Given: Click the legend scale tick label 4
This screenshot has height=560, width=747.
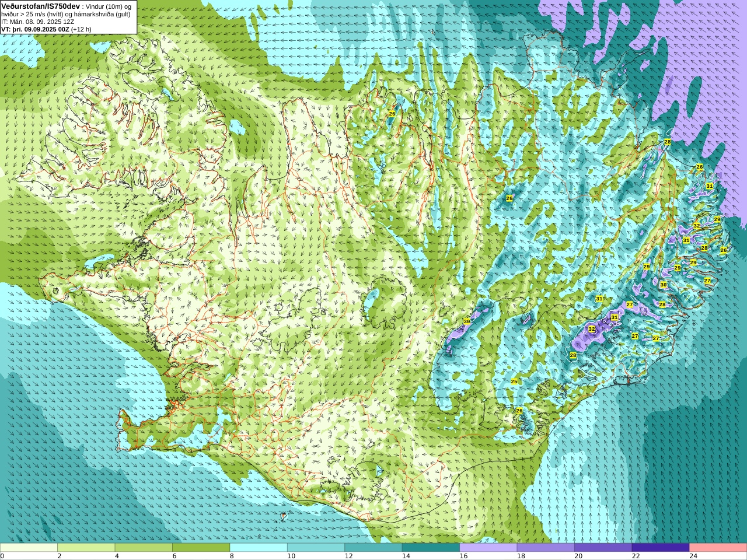Looking at the screenshot, I should point(117,556).
